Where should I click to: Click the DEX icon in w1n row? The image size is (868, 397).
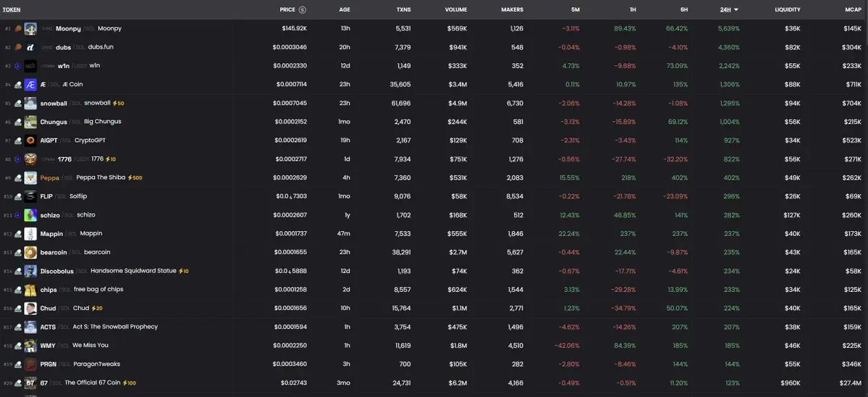[x=17, y=66]
